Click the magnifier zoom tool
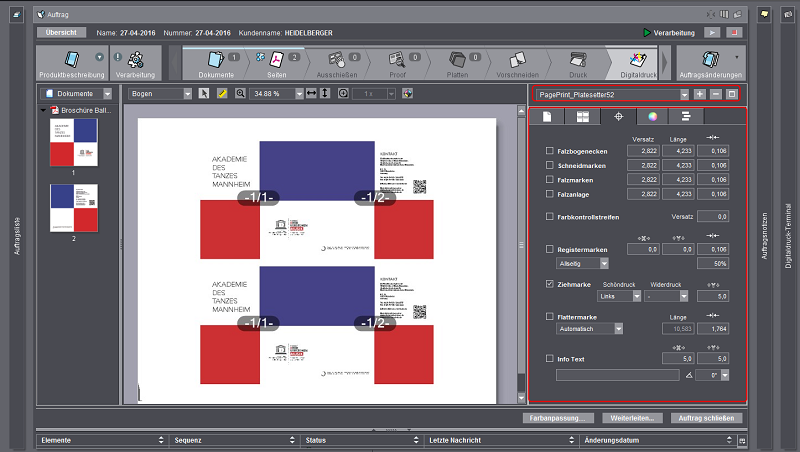Screen dimensions: 800x452 240,93
